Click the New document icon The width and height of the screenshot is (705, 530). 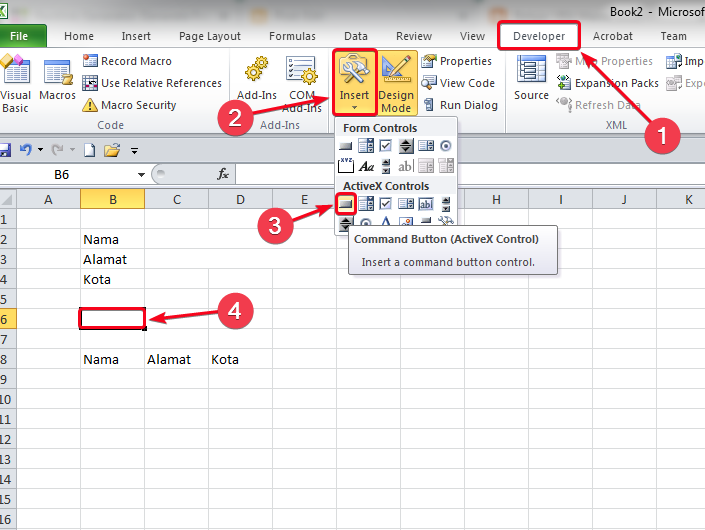pos(89,150)
